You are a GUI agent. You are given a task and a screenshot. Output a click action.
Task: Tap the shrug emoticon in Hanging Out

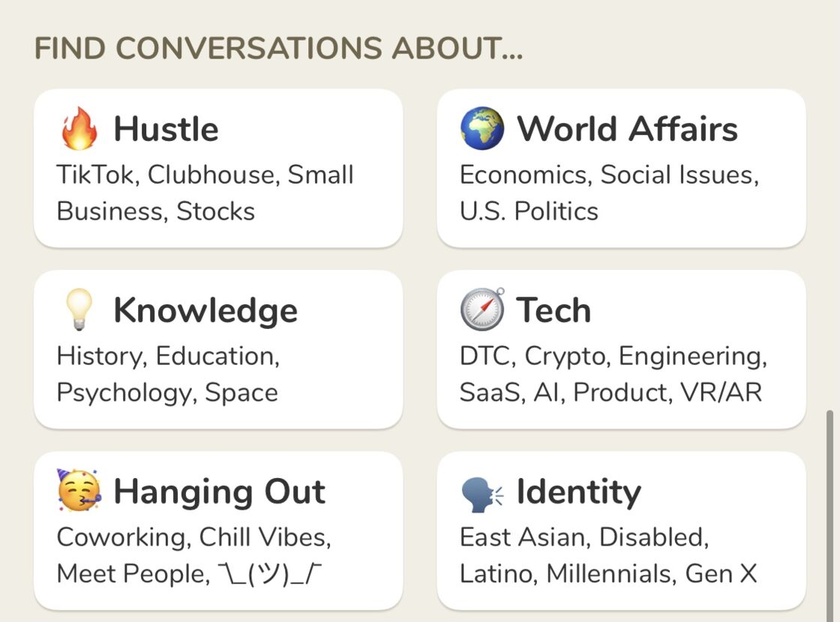coord(271,574)
